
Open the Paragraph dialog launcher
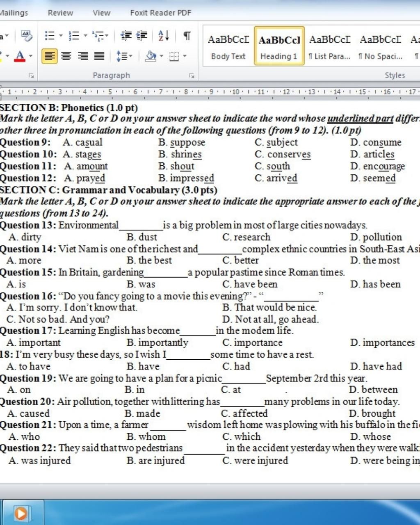pos(192,76)
